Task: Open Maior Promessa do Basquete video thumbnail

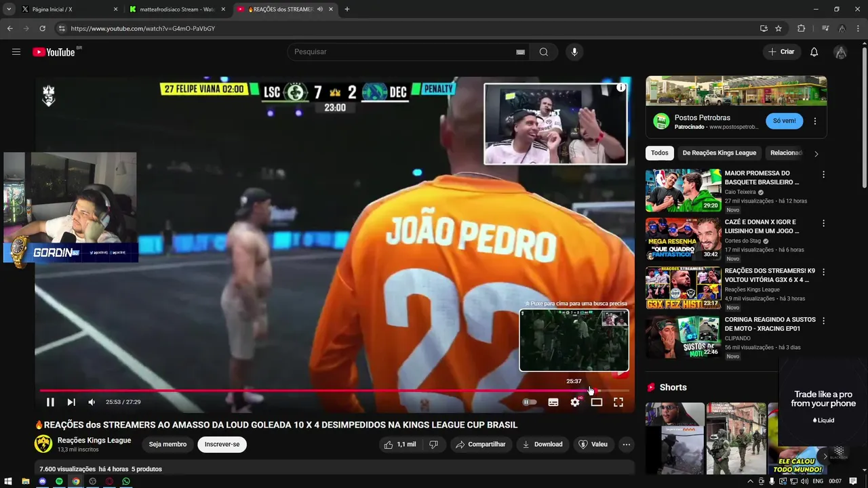Action: pos(683,190)
